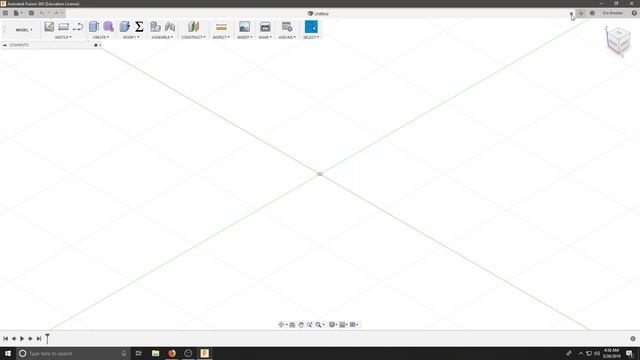This screenshot has height=360, width=640.
Task: Expand the Create dropdown menu
Action: (101, 37)
